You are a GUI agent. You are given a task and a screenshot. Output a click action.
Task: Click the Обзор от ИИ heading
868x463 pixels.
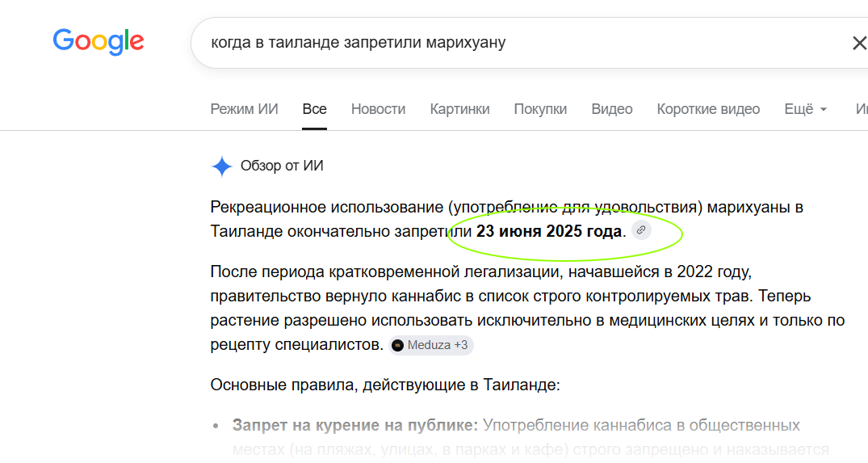[x=282, y=166]
